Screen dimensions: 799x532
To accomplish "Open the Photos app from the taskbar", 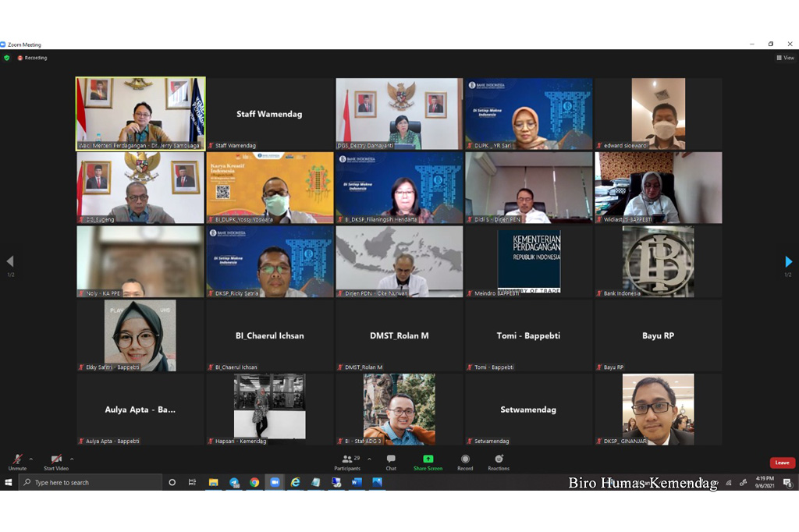I will tap(377, 482).
